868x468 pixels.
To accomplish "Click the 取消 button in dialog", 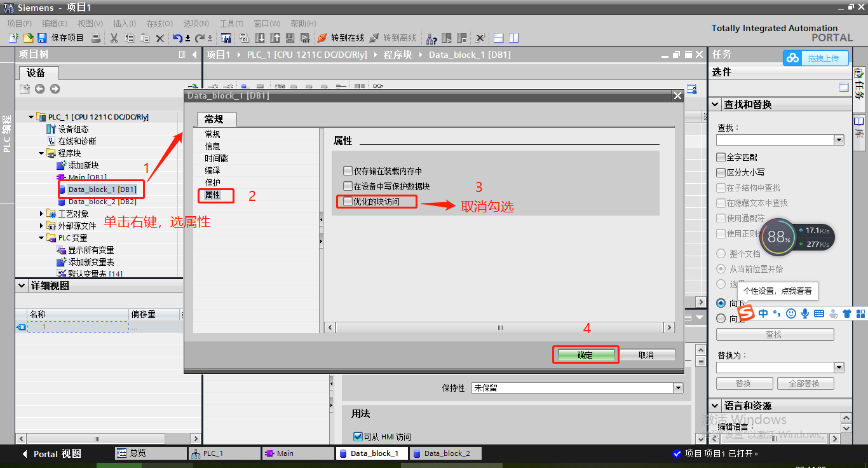I will coord(646,355).
